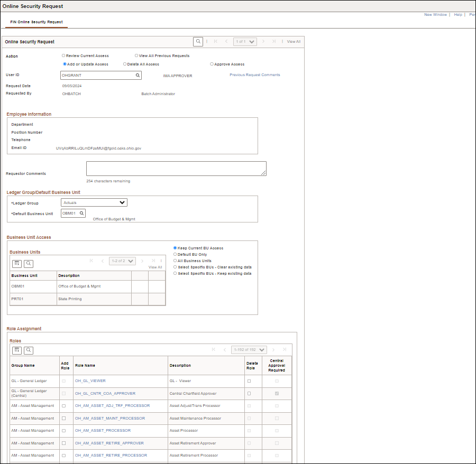Screen dimensions: 476x464
Task: Click the Roles grid personalize icon
Action: [17, 350]
